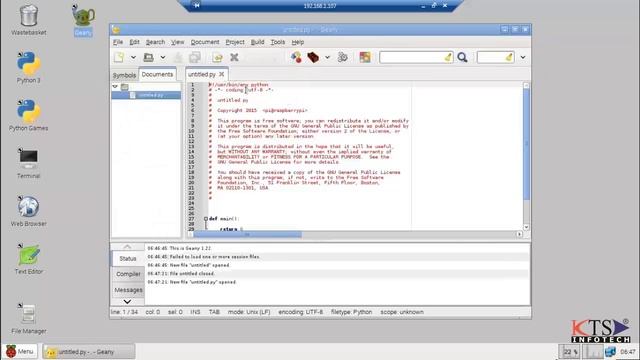Click the Geany taskbar window button

pos(89,351)
